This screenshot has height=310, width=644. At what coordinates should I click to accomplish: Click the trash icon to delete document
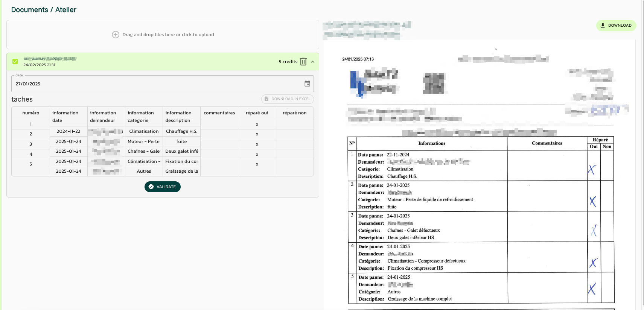point(303,62)
